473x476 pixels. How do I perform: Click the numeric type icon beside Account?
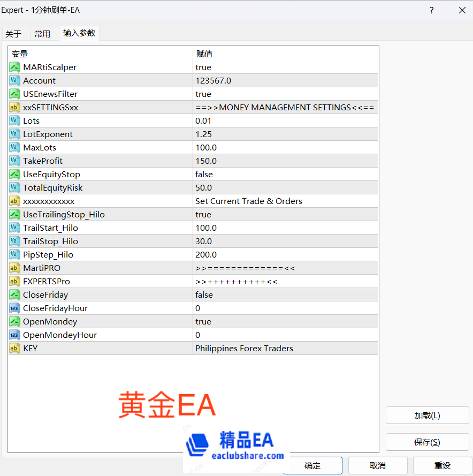click(x=14, y=80)
